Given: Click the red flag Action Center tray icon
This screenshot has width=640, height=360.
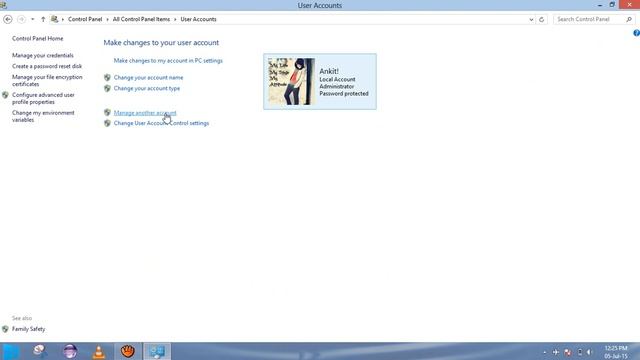Looking at the screenshot, I should tap(568, 352).
